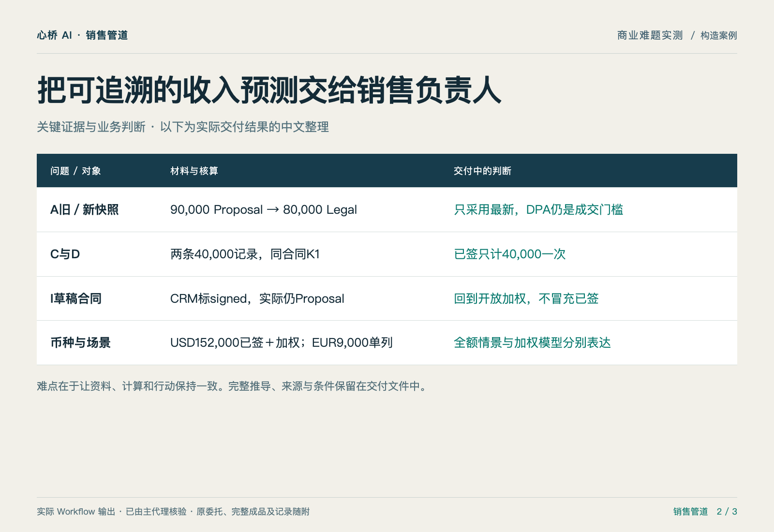Click the cell CRM标signed，实际仍Proposal
This screenshot has width=774, height=532.
257,298
